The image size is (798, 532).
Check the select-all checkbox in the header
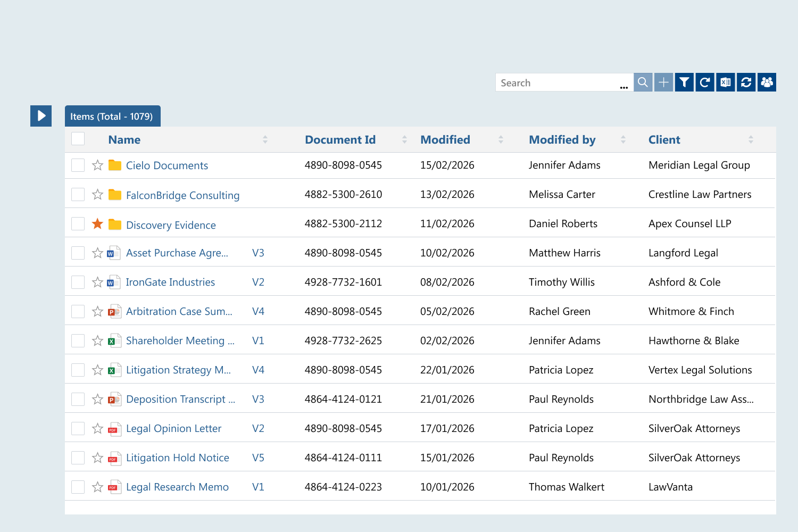pos(77,138)
